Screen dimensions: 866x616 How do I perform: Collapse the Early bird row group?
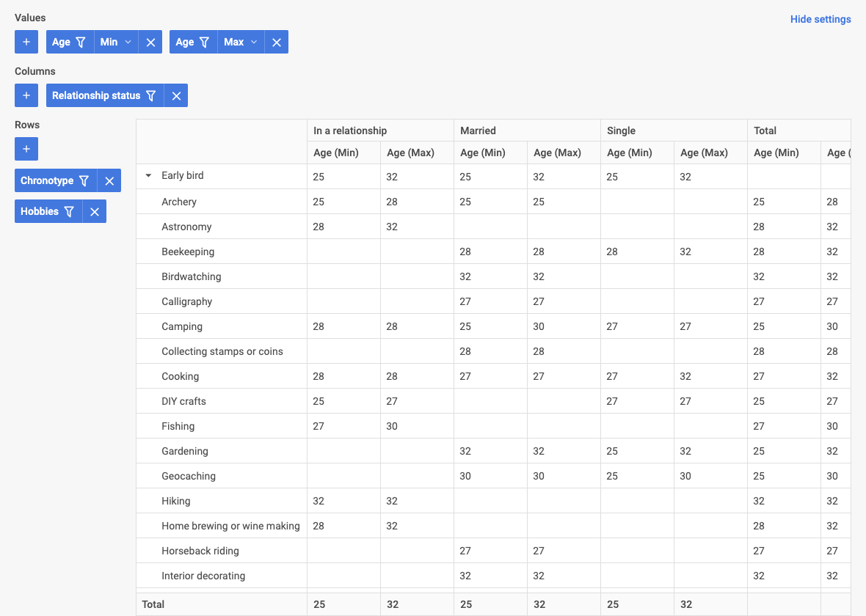pyautogui.click(x=148, y=176)
